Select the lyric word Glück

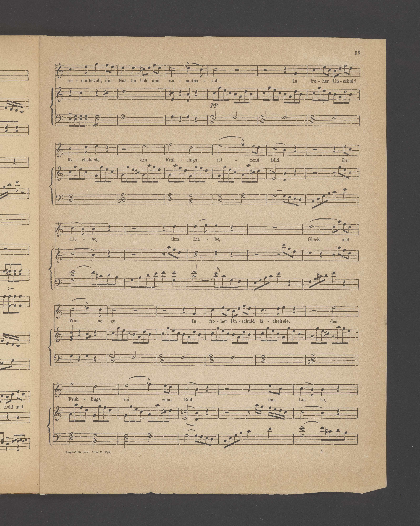pos(314,240)
